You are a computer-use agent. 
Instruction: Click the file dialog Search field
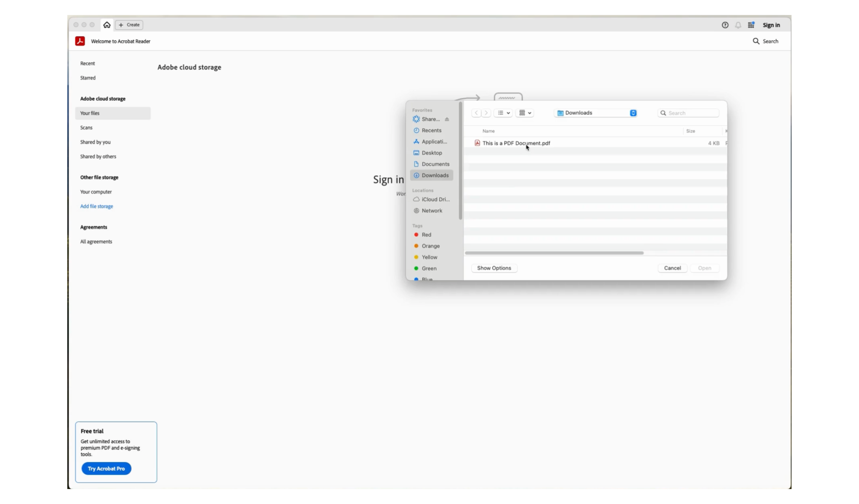(688, 113)
